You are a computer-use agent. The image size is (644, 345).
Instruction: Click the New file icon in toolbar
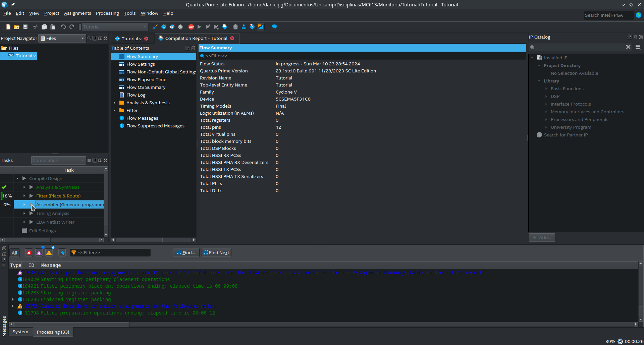point(8,27)
